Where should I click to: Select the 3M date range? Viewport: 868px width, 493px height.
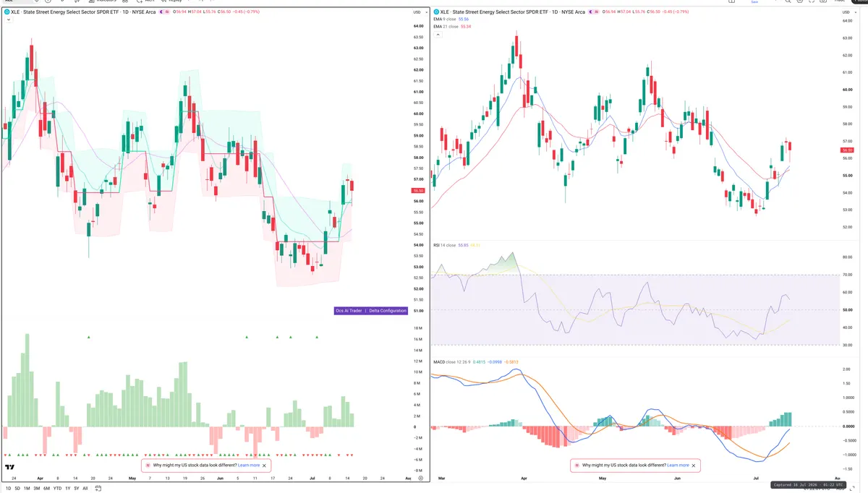[37, 489]
